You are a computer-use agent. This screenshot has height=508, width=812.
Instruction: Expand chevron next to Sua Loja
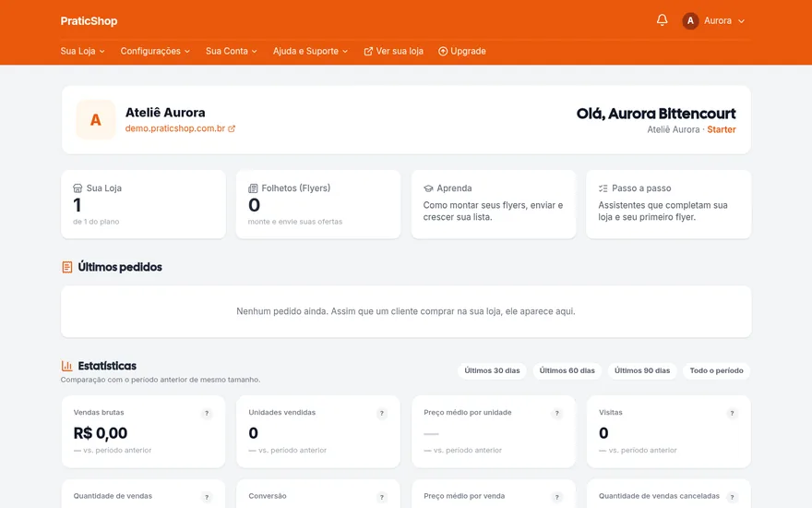pos(102,52)
